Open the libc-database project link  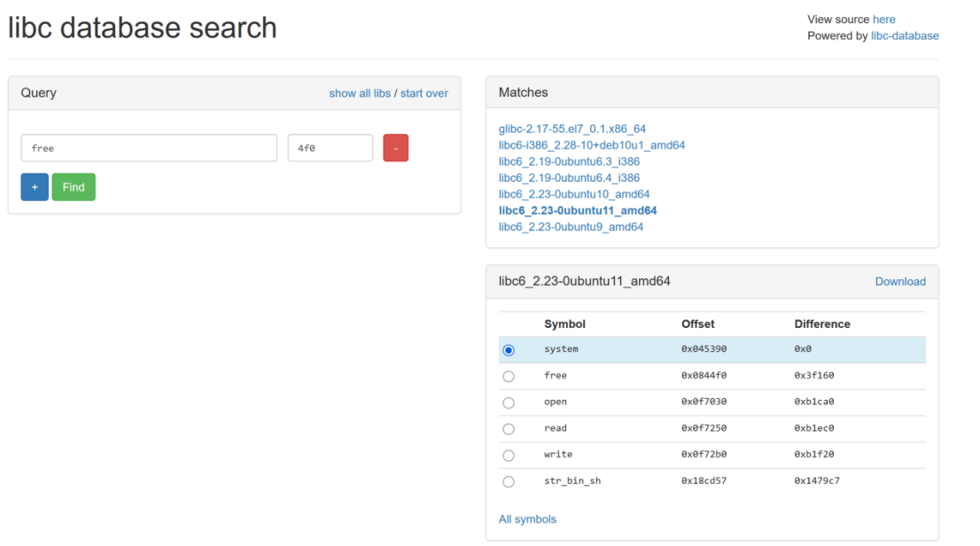[x=904, y=36]
